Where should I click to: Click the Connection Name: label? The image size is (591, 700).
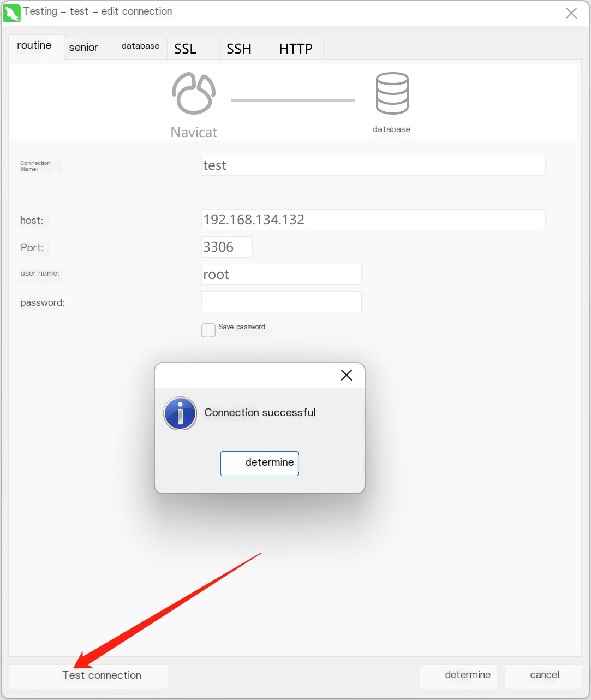35,166
